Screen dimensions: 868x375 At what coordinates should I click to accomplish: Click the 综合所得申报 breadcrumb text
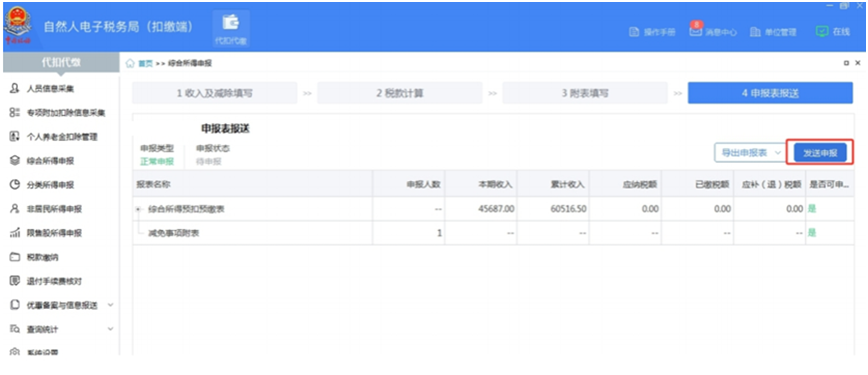pyautogui.click(x=190, y=64)
